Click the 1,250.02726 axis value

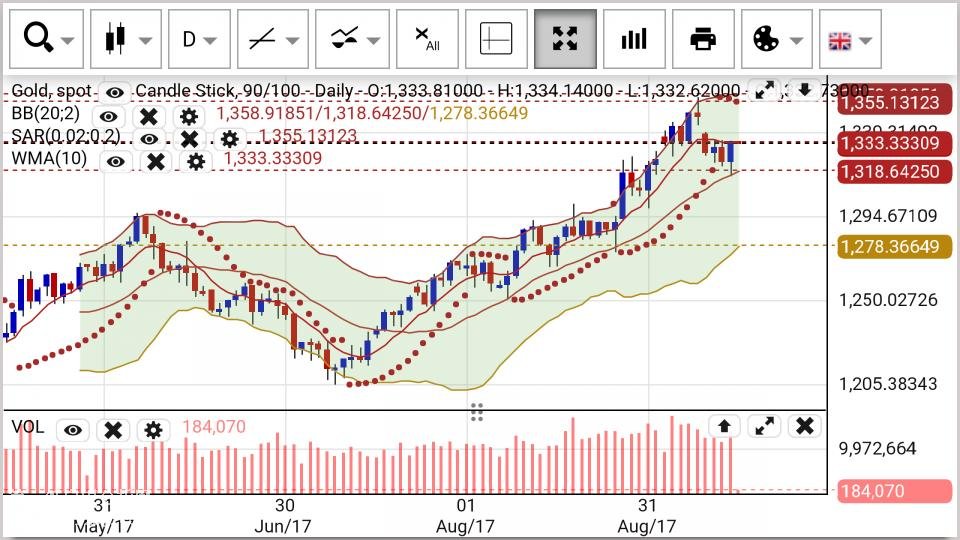(x=888, y=299)
